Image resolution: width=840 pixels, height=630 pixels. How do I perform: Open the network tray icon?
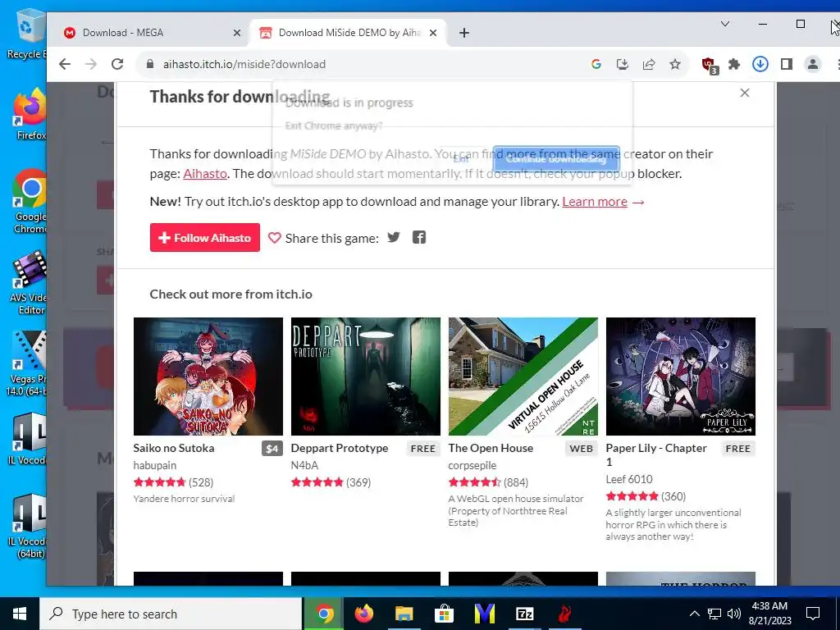(714, 614)
